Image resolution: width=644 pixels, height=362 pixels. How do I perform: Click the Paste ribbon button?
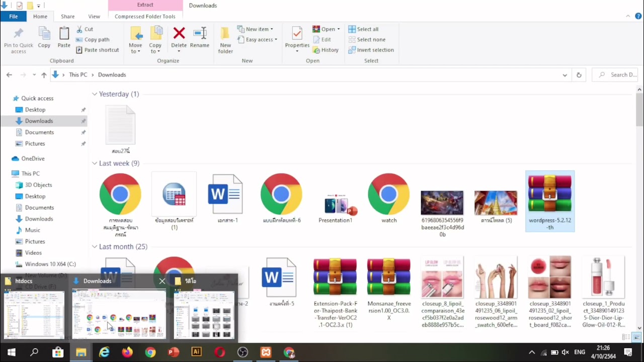pos(64,38)
